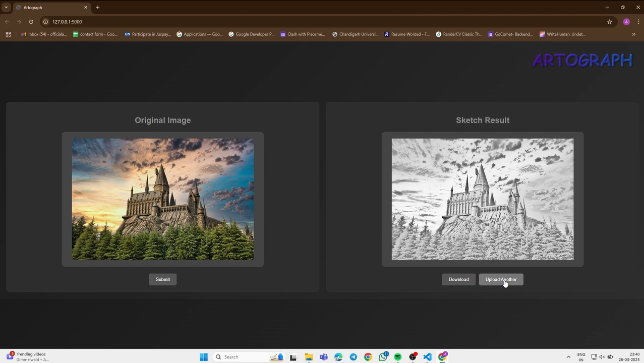Focus the address bar URL
The width and height of the screenshot is (644, 363).
coord(67,22)
